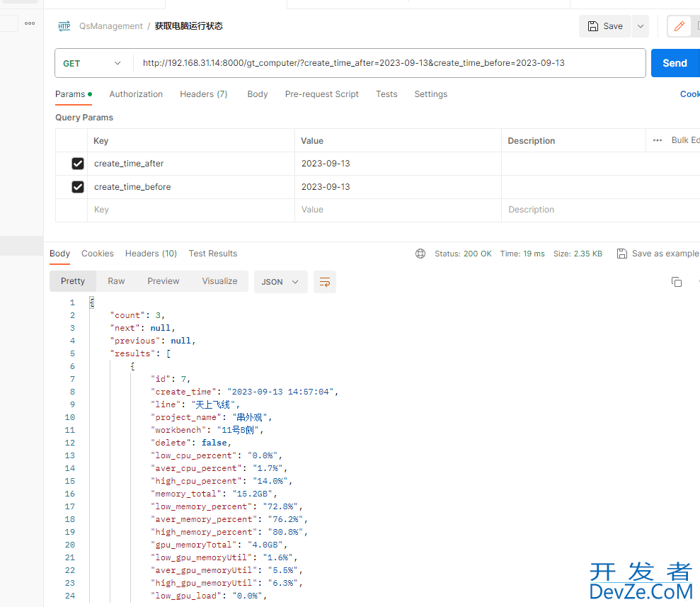This screenshot has width=700, height=607.
Task: Open the Settings tab
Action: [x=431, y=94]
